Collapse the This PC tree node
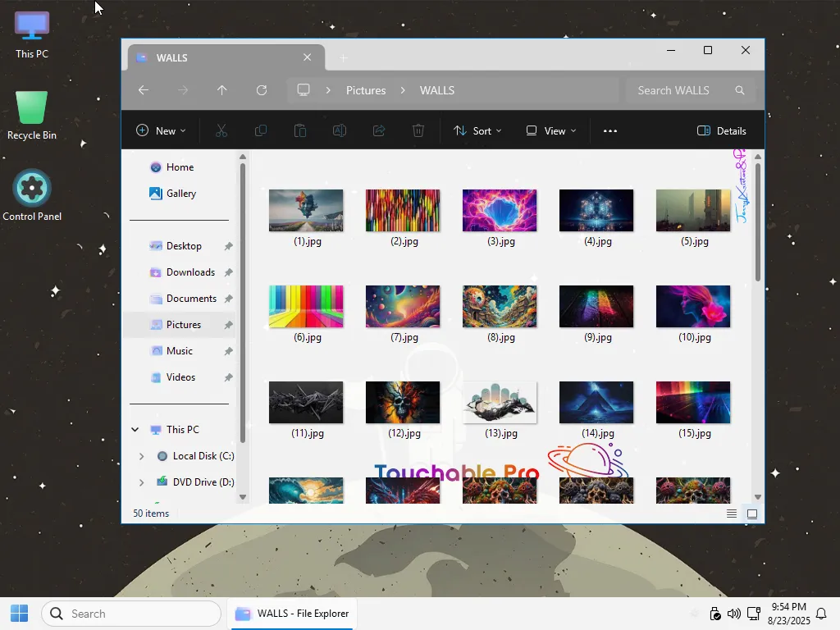The image size is (840, 630). pos(135,430)
